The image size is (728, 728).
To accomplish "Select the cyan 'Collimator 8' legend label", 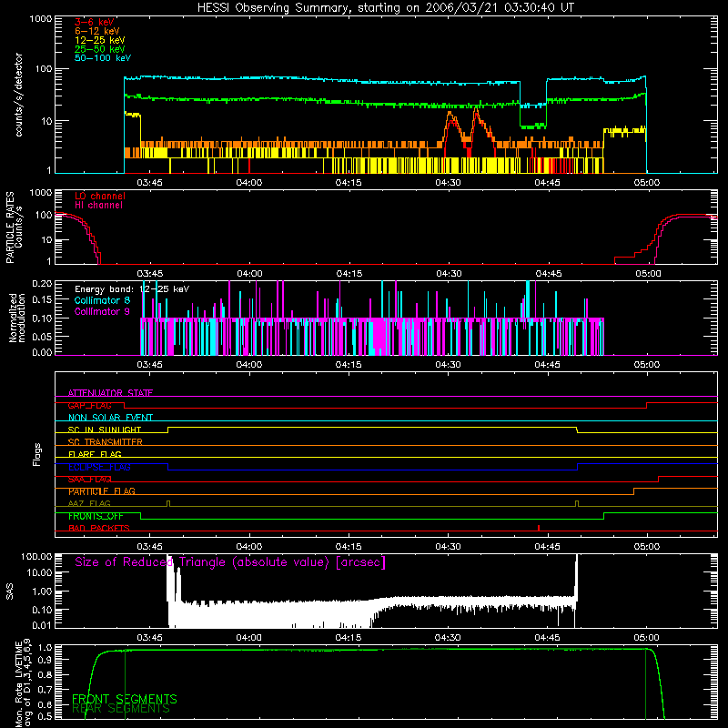I will coord(102,300).
